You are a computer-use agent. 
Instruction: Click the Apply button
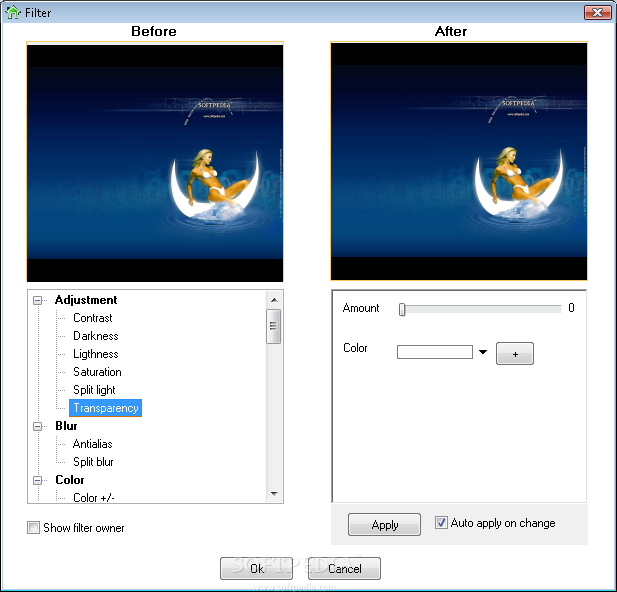coord(384,524)
